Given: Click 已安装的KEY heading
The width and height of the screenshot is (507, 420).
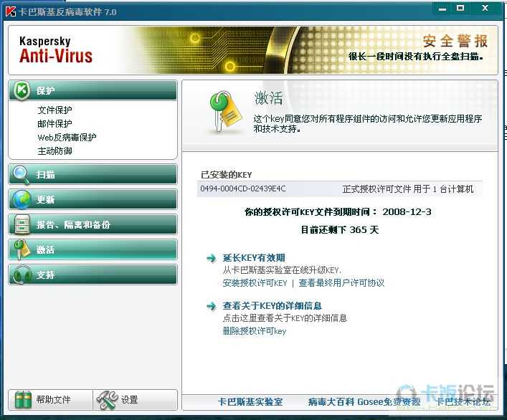Looking at the screenshot, I should click(x=226, y=175).
